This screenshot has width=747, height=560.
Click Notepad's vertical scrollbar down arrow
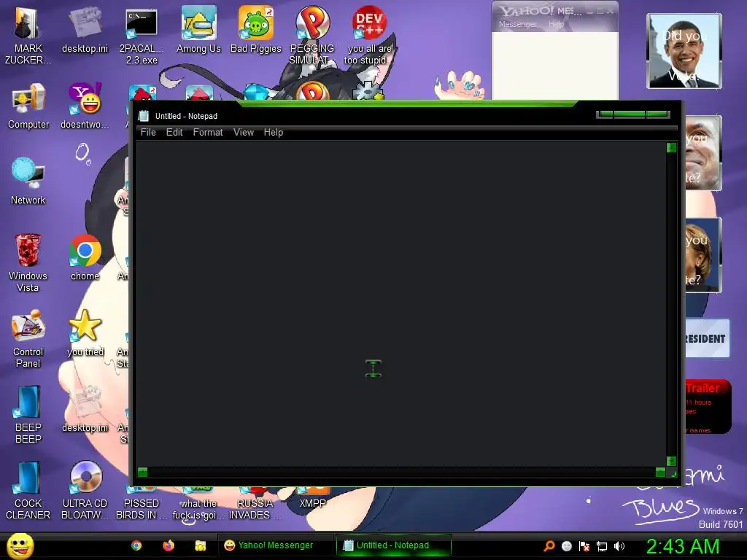tap(671, 461)
